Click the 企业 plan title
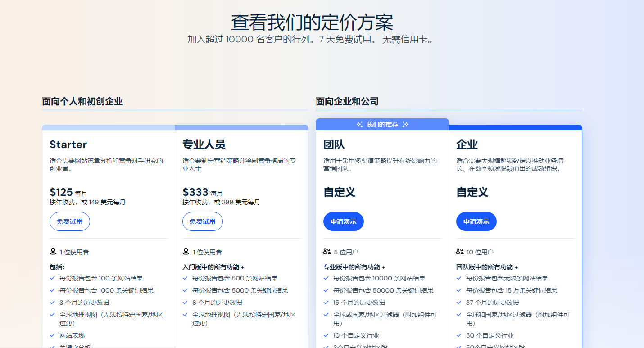Image resolution: width=644 pixels, height=348 pixels. [467, 145]
